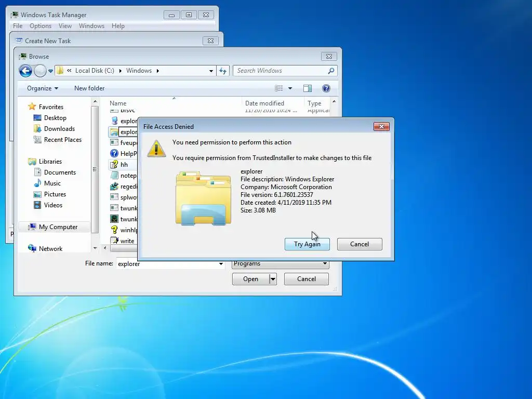Open the Organize menu
The height and width of the screenshot is (399, 532).
pos(43,88)
